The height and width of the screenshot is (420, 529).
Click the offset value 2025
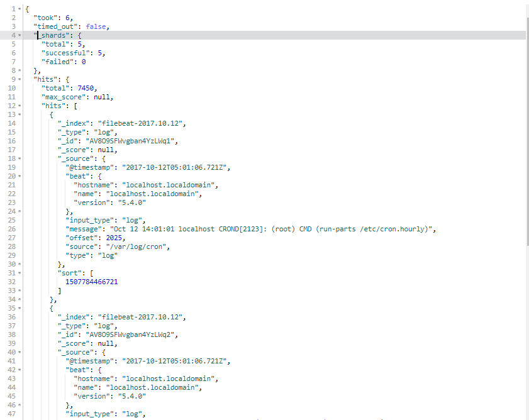point(114,238)
